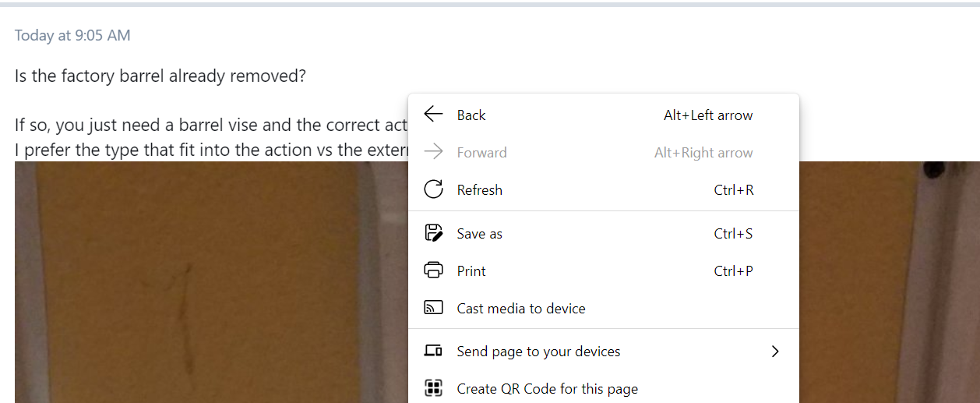Open Send page to your devices
This screenshot has width=980, height=403.
pos(604,352)
